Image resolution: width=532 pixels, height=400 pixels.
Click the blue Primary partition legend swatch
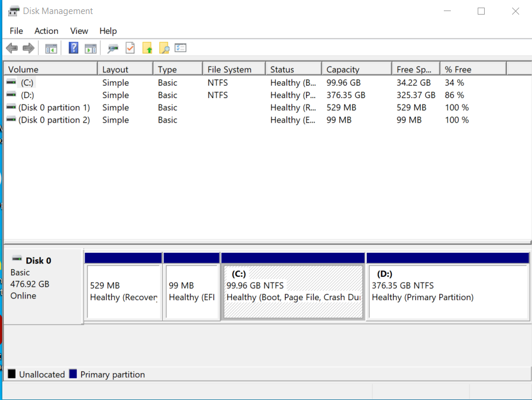(x=73, y=374)
